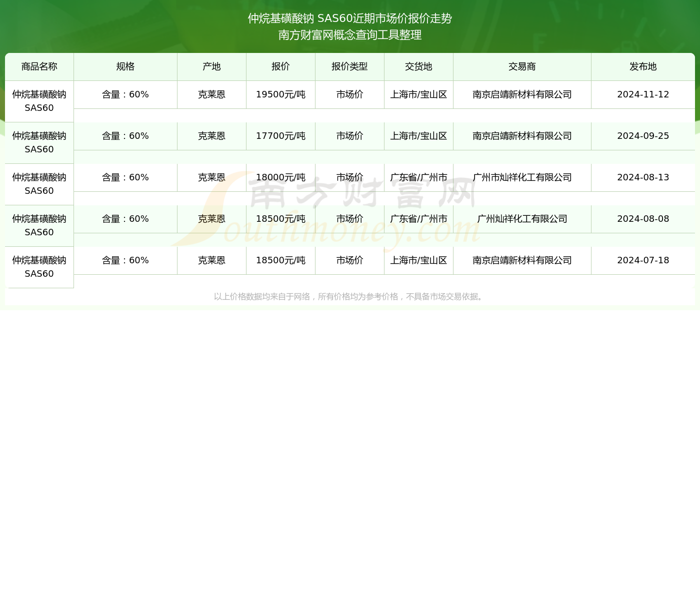Screen dimensions: 700x602
Task: Click 克莱恩 origin in the 17700元/吨 row
Action: [211, 136]
